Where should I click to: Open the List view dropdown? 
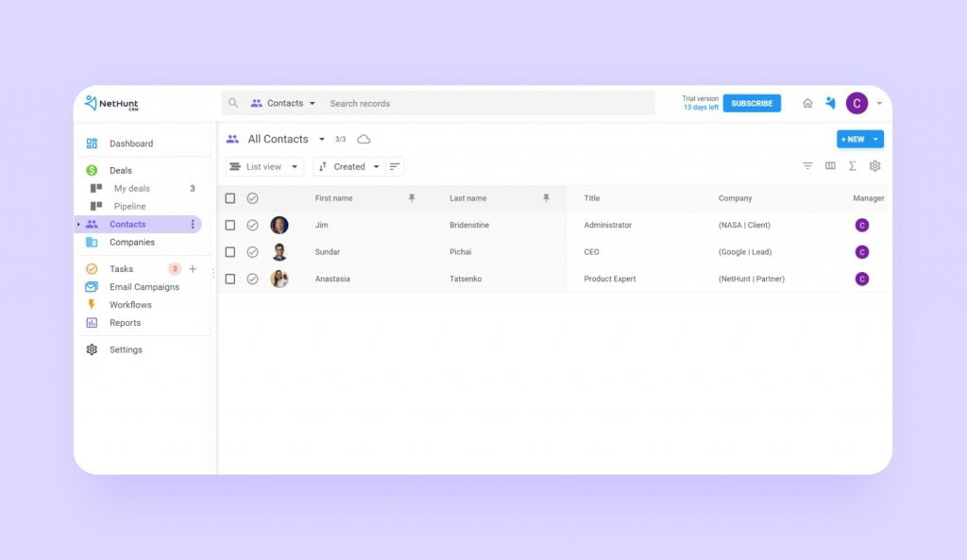[x=263, y=166]
